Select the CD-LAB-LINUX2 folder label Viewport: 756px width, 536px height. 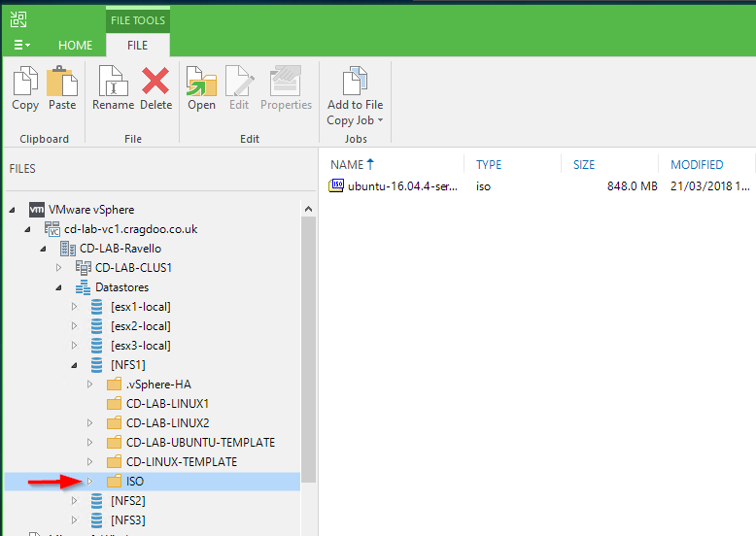168,422
